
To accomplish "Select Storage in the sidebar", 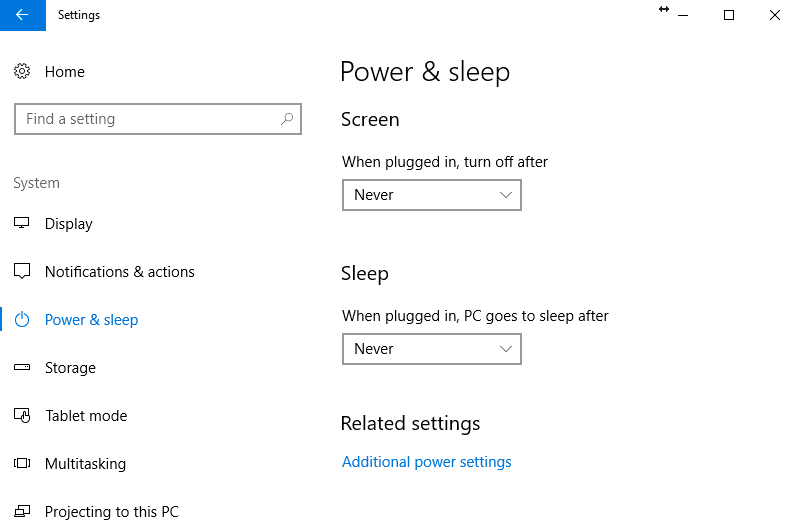I will click(70, 368).
